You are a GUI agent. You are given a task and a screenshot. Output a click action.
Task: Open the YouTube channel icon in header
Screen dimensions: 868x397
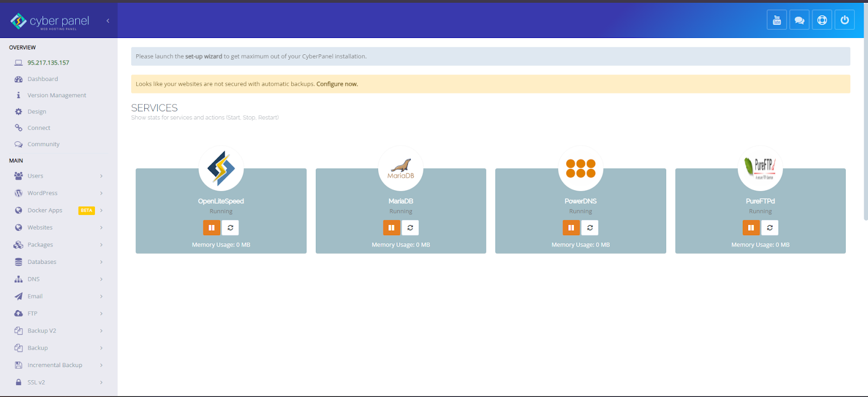(x=777, y=20)
